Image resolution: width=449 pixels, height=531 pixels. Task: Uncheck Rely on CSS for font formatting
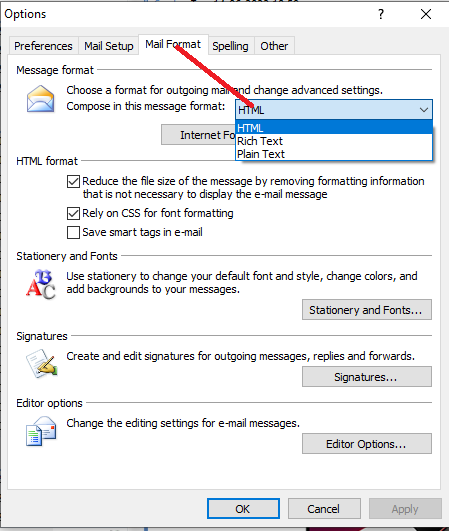(x=73, y=213)
